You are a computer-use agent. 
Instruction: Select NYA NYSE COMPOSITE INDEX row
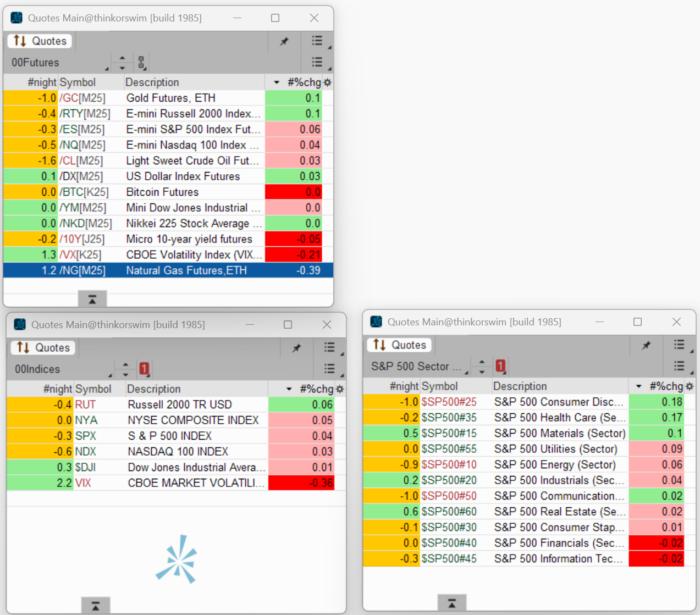176,420
